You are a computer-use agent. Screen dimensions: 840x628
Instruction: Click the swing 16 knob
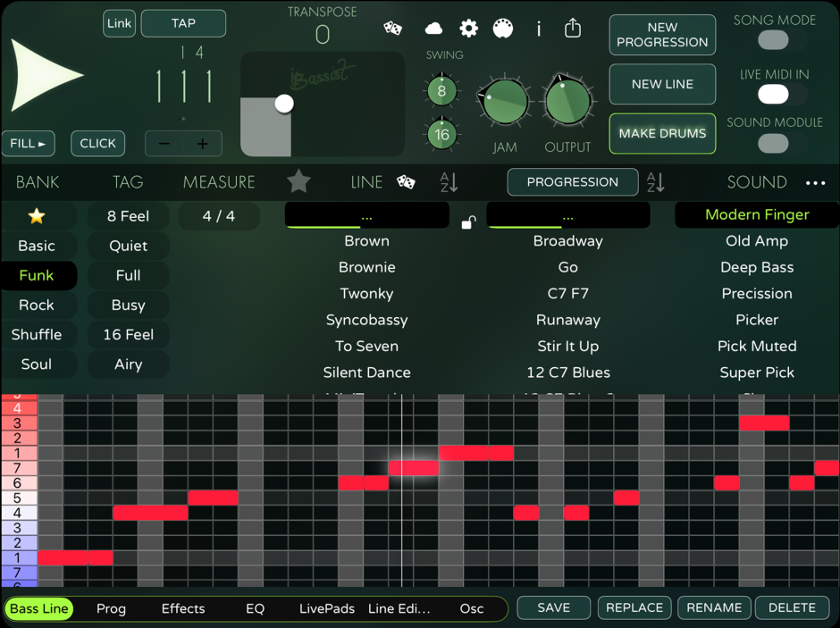441,134
